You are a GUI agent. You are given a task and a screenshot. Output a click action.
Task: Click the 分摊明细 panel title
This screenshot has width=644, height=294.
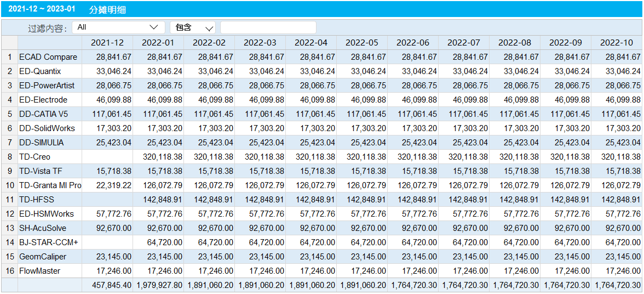(x=107, y=9)
